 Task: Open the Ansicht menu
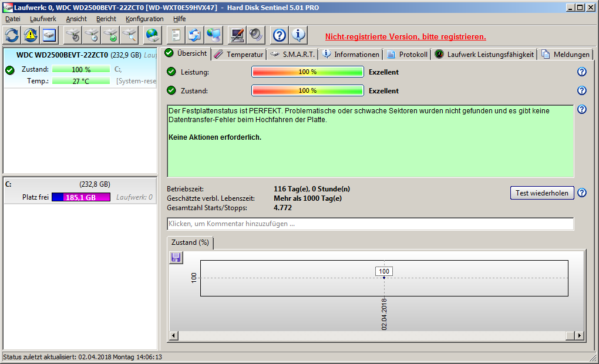tap(76, 19)
